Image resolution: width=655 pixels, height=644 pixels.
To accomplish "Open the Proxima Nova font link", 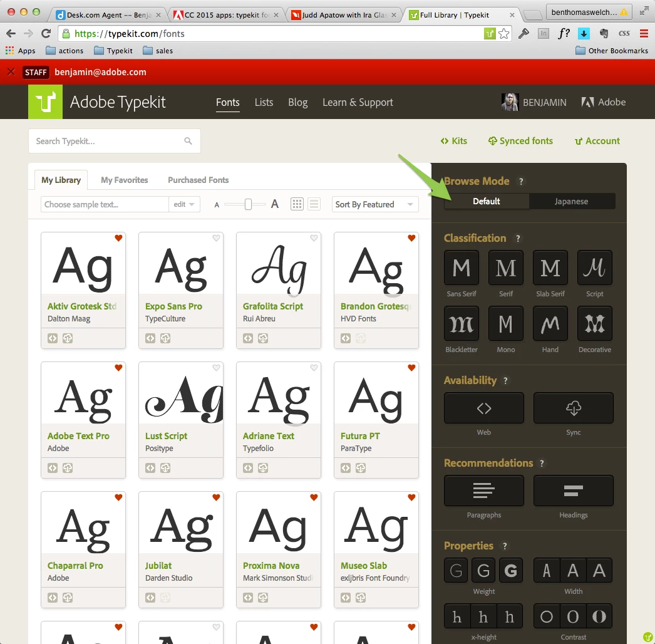I will point(271,566).
